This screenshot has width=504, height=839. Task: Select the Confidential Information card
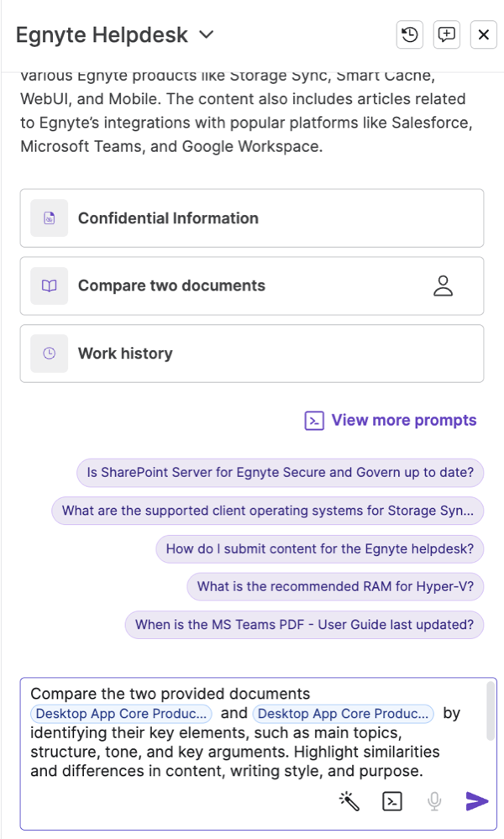[x=252, y=218]
